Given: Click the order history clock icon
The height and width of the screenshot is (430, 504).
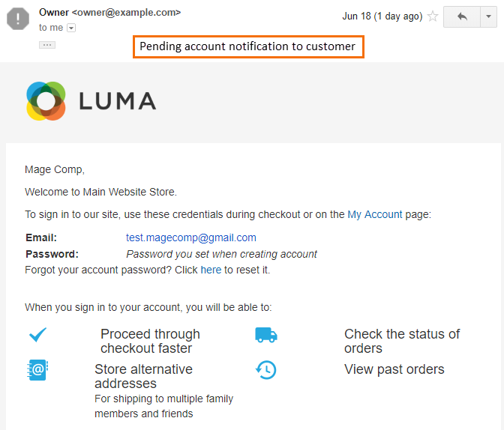Looking at the screenshot, I should 265,370.
